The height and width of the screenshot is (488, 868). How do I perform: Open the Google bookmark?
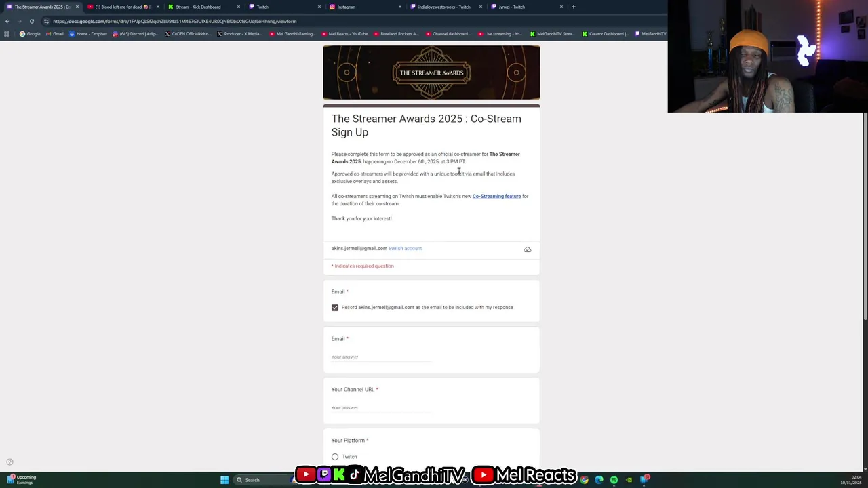coord(30,34)
